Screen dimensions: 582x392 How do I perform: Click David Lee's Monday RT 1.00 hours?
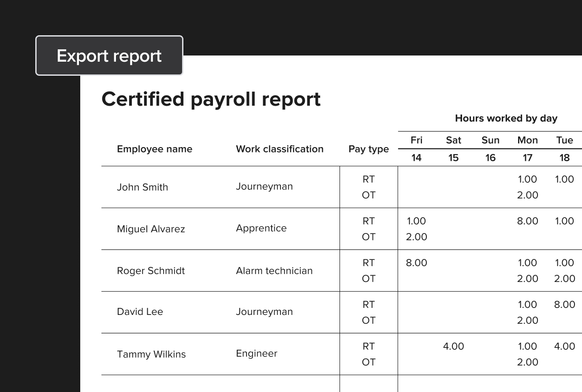(527, 305)
